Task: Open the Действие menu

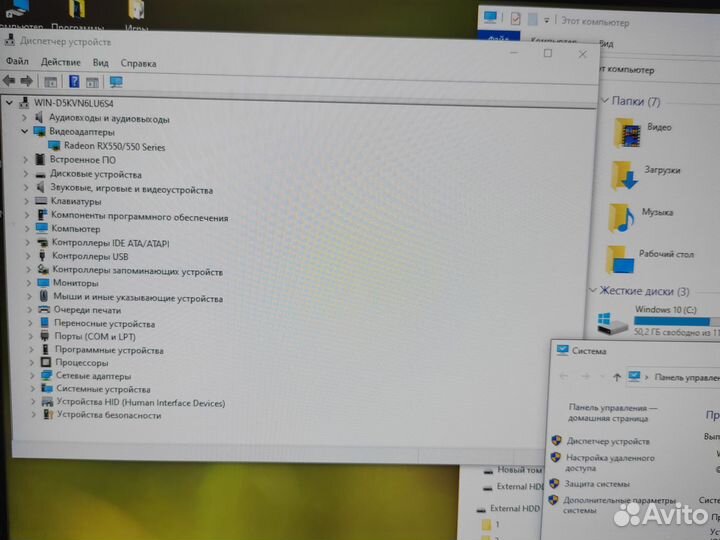Action: (61, 62)
